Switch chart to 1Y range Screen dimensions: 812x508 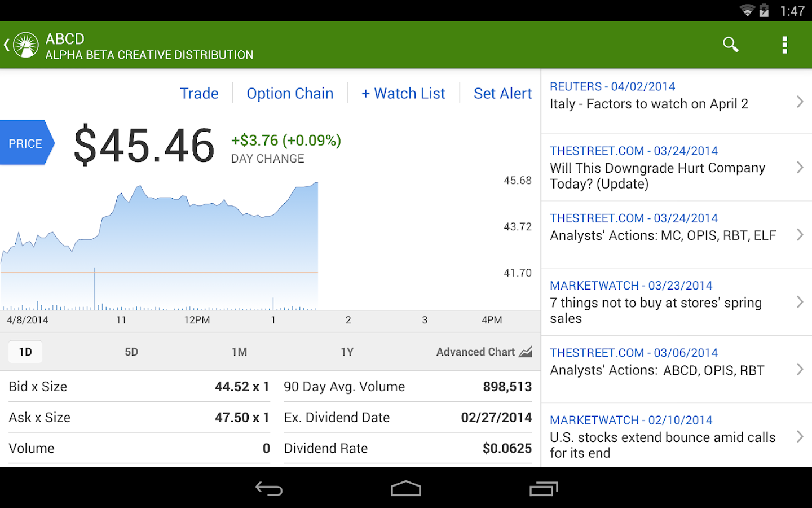pyautogui.click(x=347, y=352)
